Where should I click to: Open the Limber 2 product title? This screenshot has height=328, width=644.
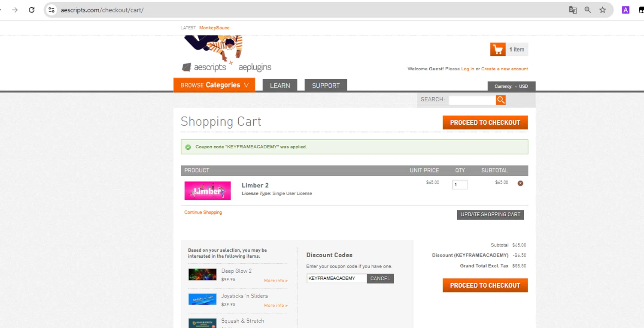255,185
